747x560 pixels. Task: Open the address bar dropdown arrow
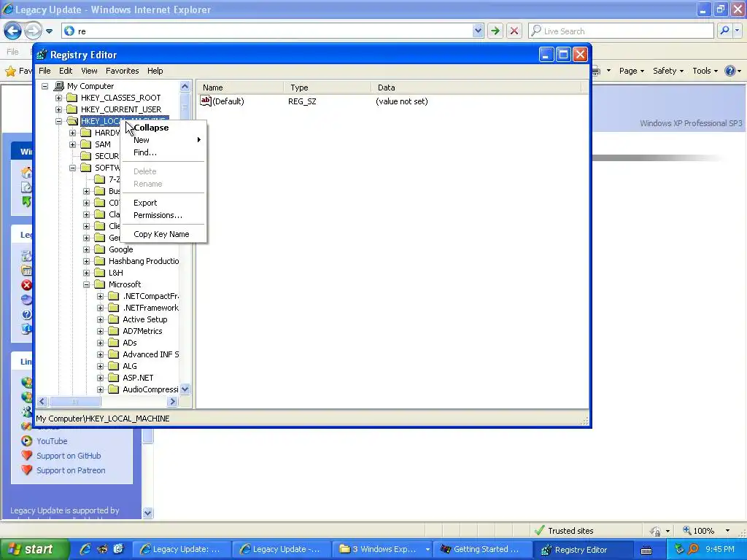(x=478, y=31)
